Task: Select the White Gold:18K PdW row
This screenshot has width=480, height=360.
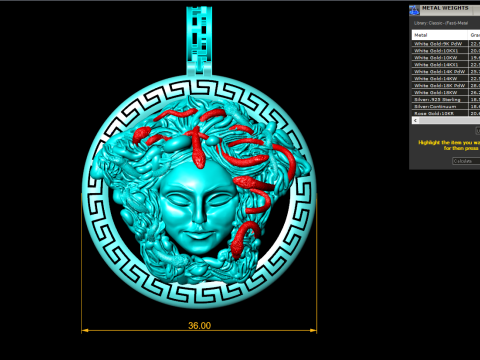Action: point(446,86)
